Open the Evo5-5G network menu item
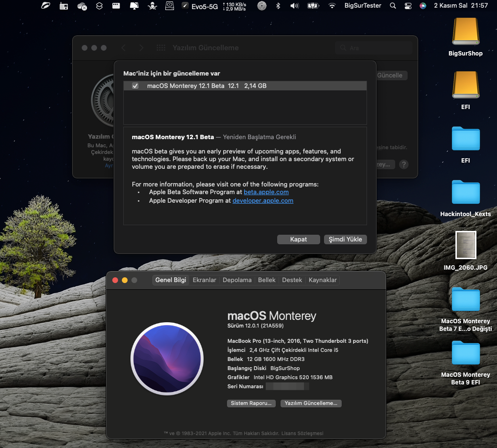The width and height of the screenshot is (497, 448). [x=204, y=6]
